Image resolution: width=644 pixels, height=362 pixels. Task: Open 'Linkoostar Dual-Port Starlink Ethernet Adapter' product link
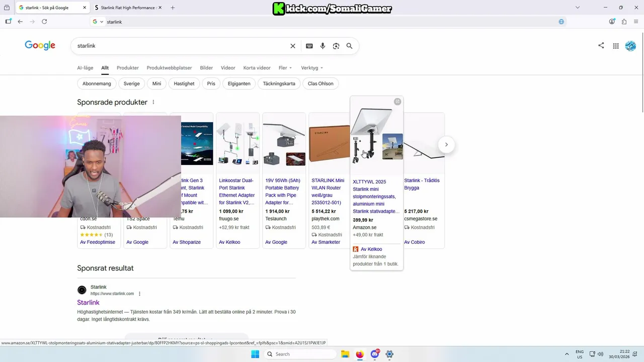click(x=237, y=192)
